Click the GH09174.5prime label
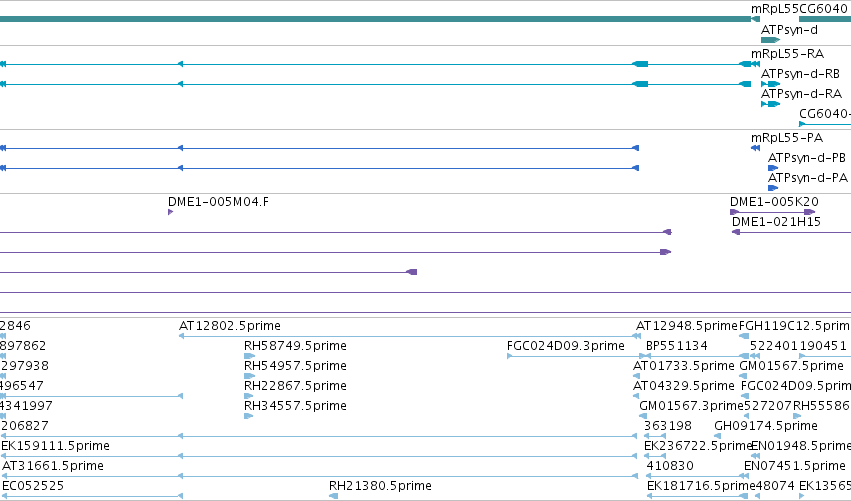This screenshot has height=501, width=851. [x=766, y=426]
